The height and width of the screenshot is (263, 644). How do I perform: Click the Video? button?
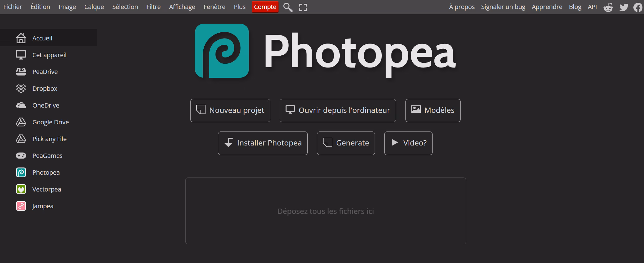(408, 143)
